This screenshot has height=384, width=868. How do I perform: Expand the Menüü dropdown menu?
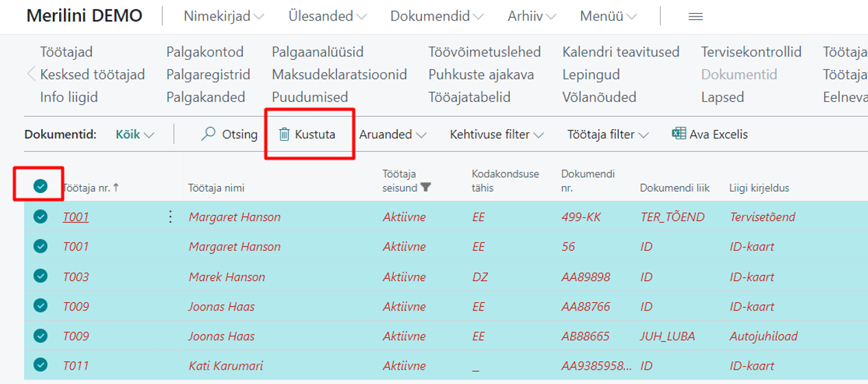click(x=608, y=16)
